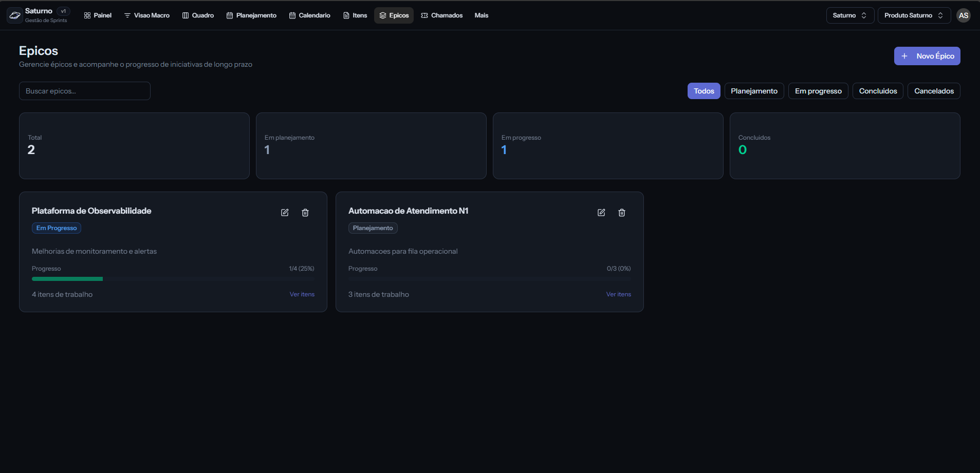Focus the Buscar epicos search field
980x473 pixels.
[x=85, y=91]
